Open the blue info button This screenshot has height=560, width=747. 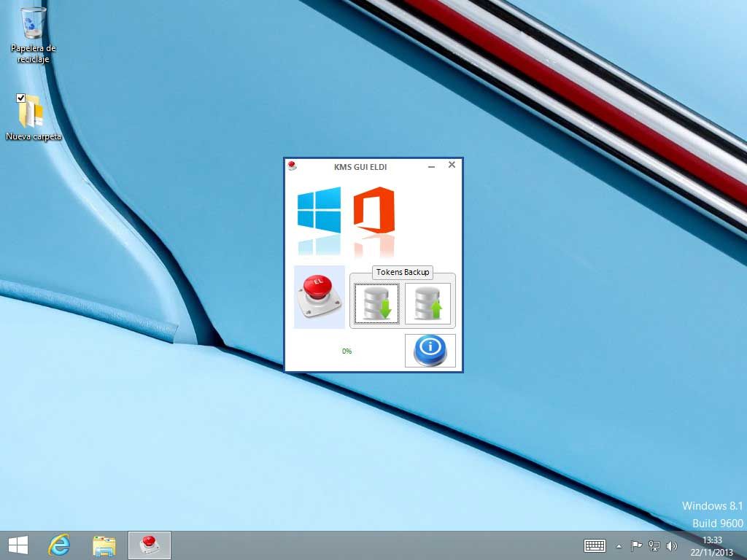tap(430, 351)
